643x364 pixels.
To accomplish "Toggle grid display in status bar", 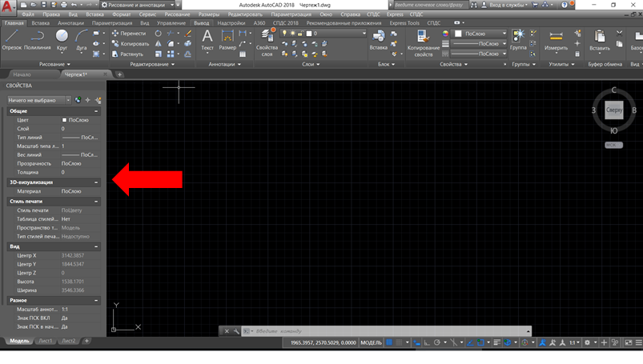I will click(388, 343).
